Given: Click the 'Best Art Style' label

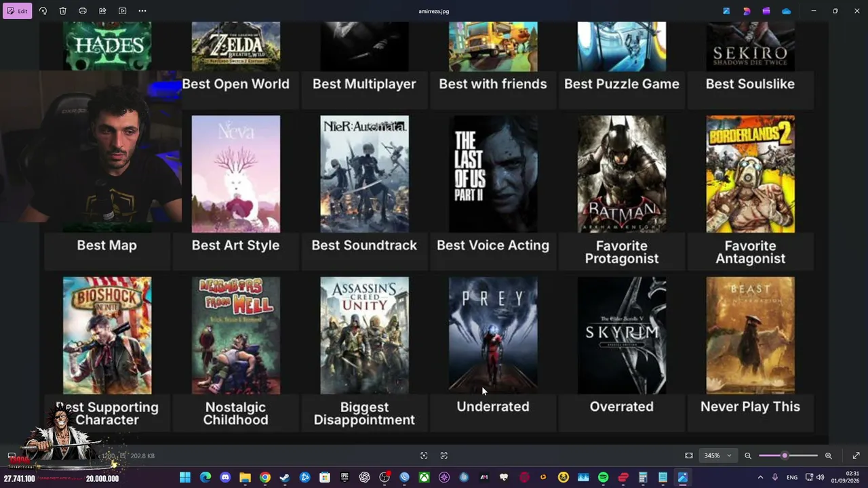Looking at the screenshot, I should pyautogui.click(x=235, y=245).
